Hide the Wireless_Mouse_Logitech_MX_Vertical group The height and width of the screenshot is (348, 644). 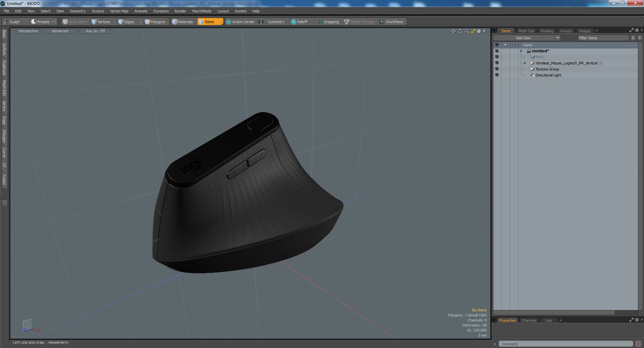(497, 63)
